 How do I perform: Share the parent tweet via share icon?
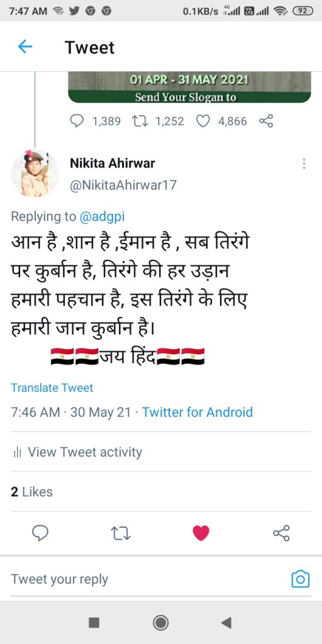tap(266, 121)
